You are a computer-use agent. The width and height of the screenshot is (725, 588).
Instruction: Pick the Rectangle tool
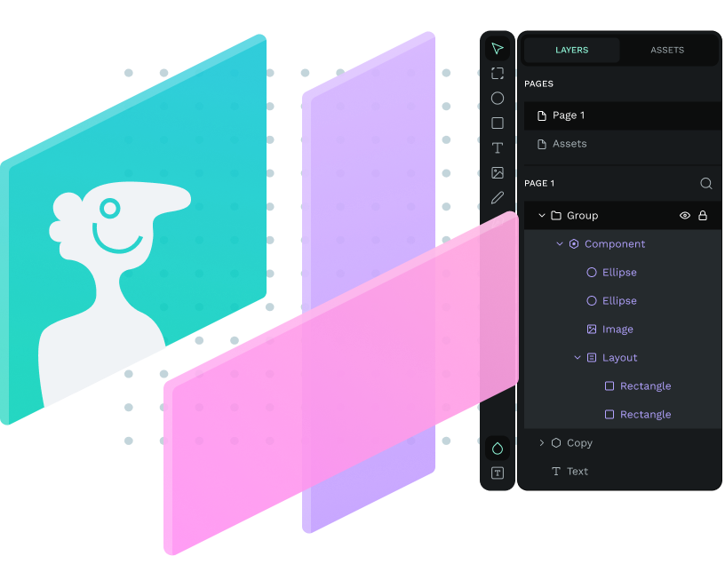(x=498, y=123)
